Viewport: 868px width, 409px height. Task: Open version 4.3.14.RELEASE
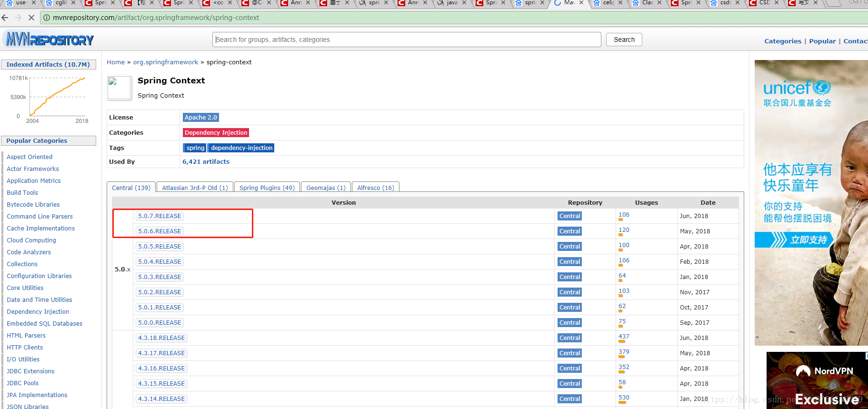161,399
